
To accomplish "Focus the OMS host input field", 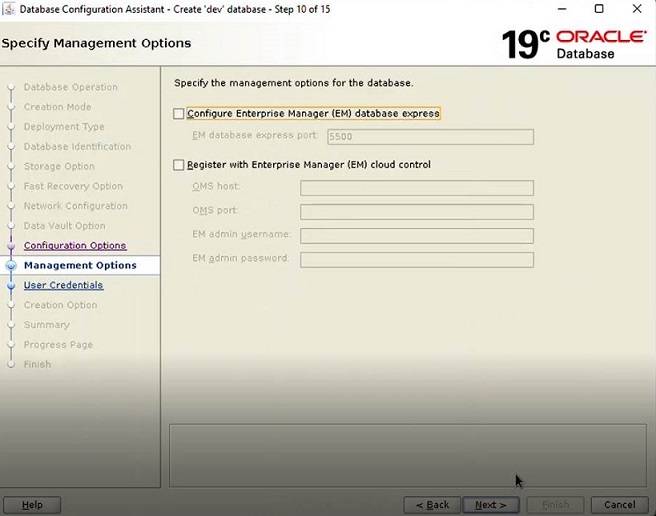I will click(x=417, y=188).
